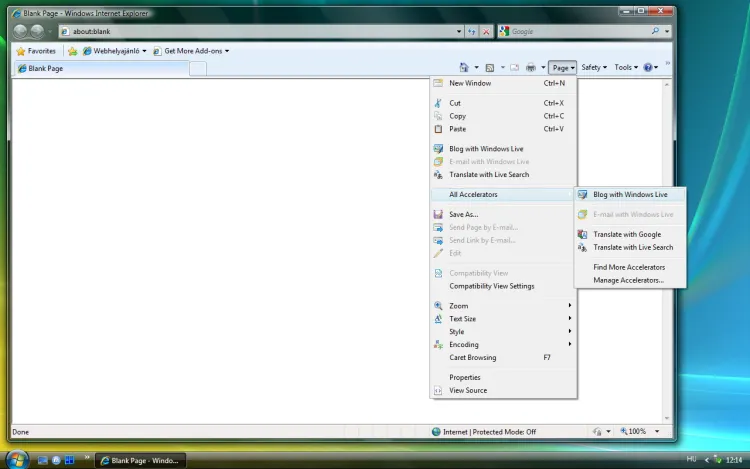
Task: Click the Add to Favorites Bar star icon
Action: (72, 51)
